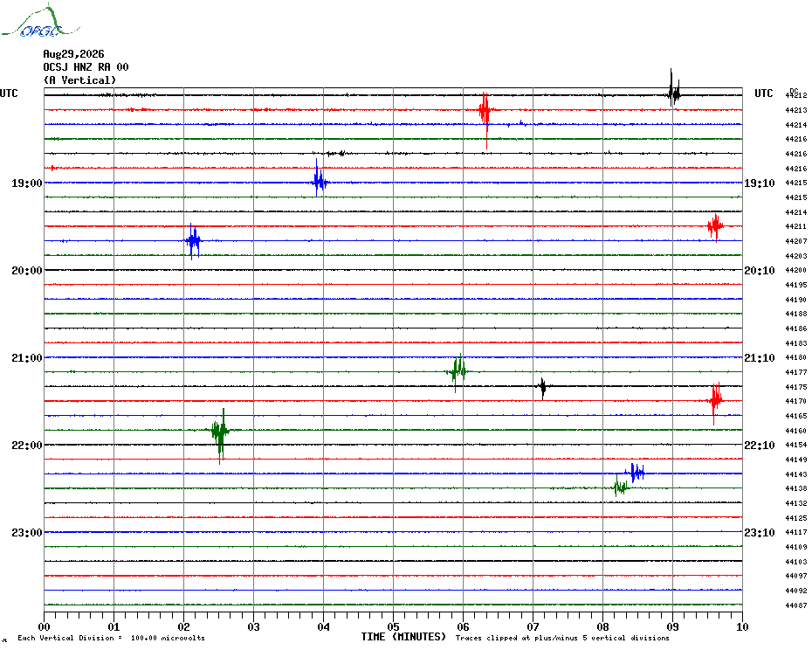Click the "03" minute axis tick label
Screen dimensions: 812x650
tap(253, 626)
